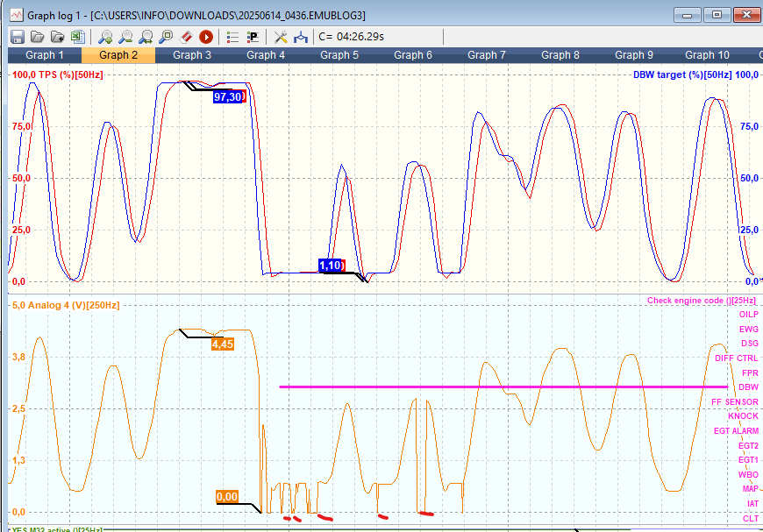Click the Graph log app icon in title bar

[17, 15]
